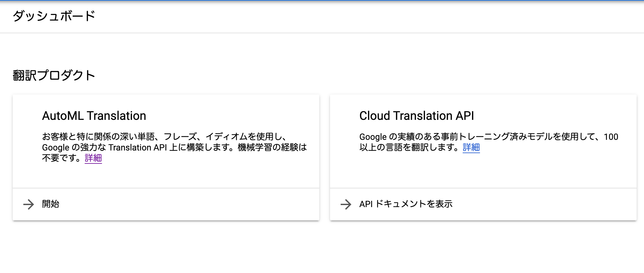The height and width of the screenshot is (273, 644).
Task: Open API ドキュメントを表示 in the Cloud Translation card
Action: pos(483,204)
